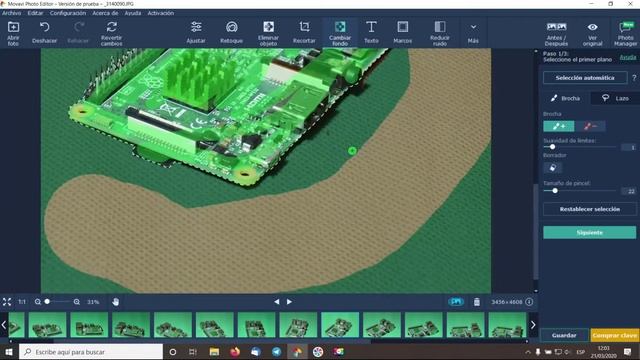Delete photo with trash icon

(477, 302)
